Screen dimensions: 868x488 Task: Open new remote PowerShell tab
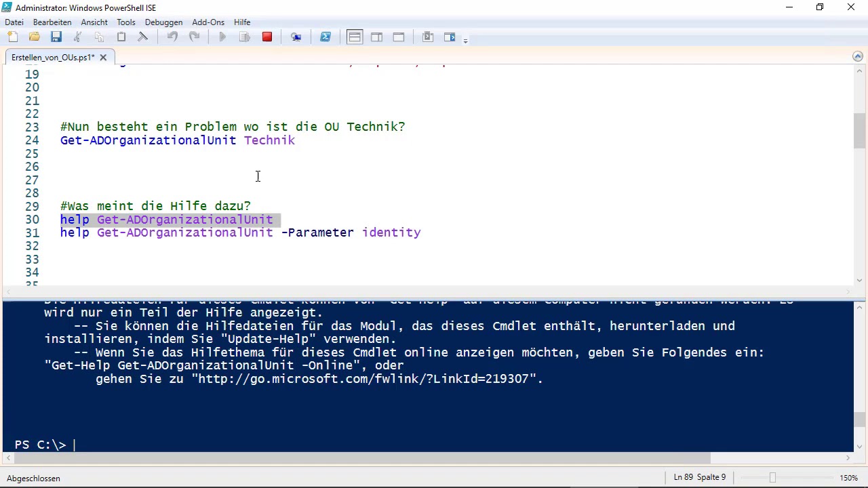coord(296,37)
